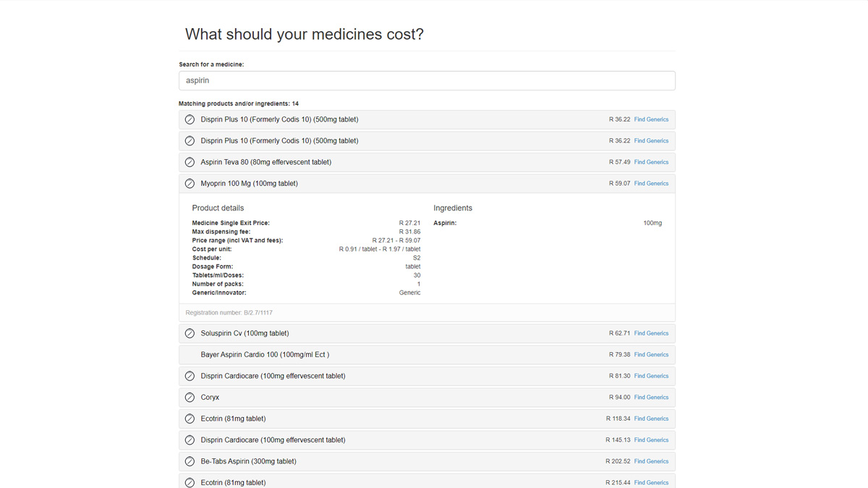Click the circle-slash icon beside Aspirin Teva 80

pyautogui.click(x=190, y=162)
